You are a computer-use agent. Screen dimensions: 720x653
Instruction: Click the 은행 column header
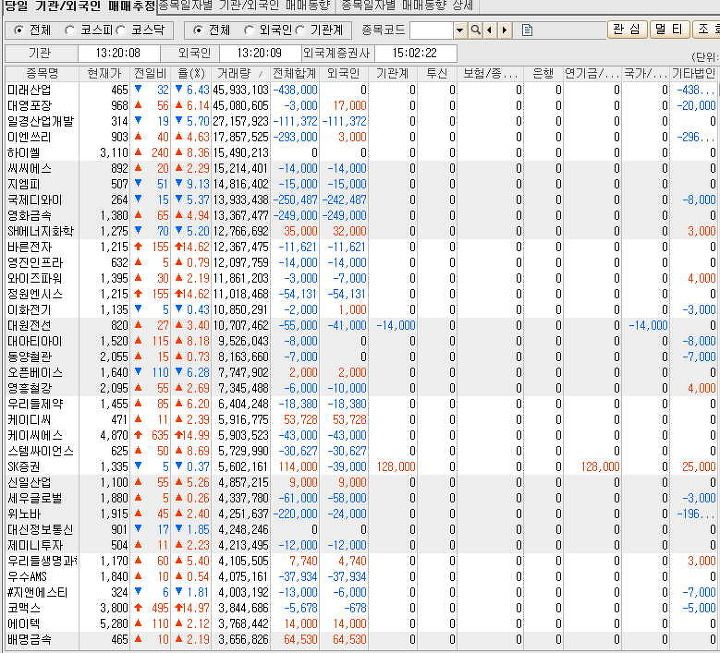[x=543, y=73]
